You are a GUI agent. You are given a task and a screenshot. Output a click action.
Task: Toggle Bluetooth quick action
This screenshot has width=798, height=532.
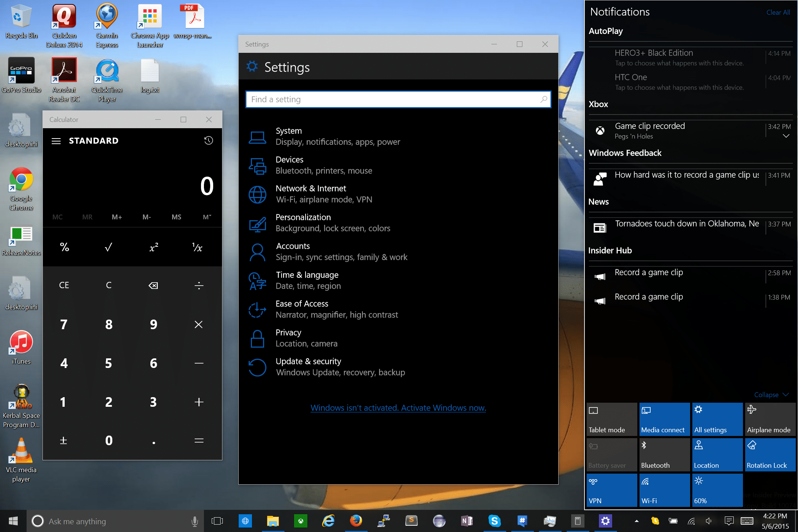click(x=665, y=455)
